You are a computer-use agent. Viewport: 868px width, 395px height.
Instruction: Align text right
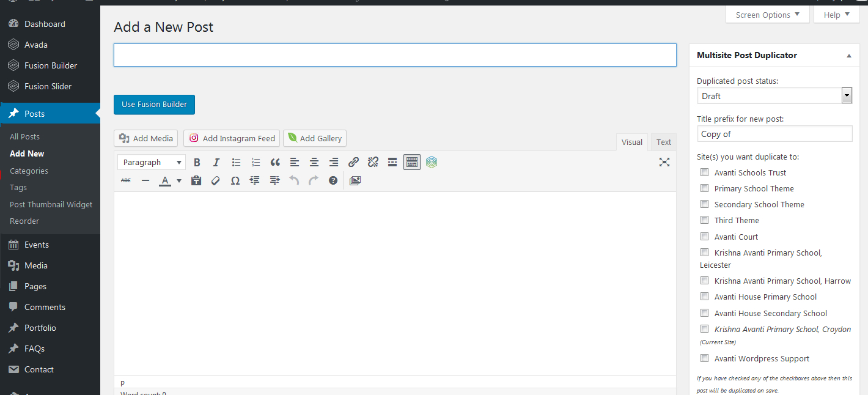click(334, 162)
